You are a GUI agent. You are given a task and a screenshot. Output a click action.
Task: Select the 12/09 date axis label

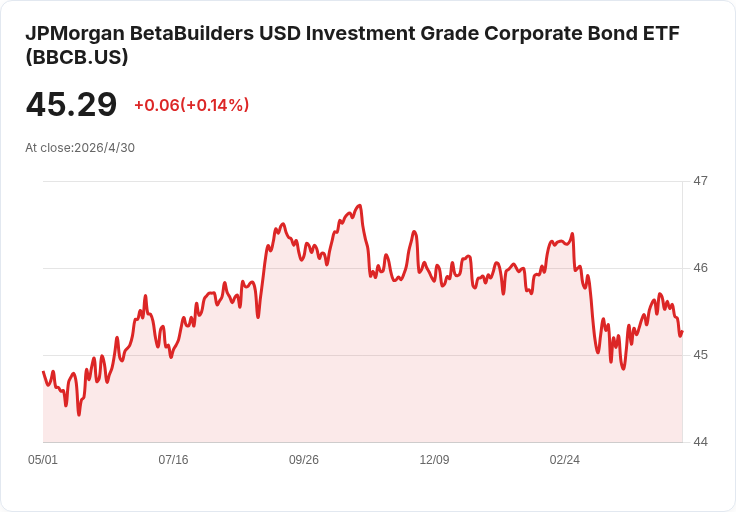pos(434,459)
